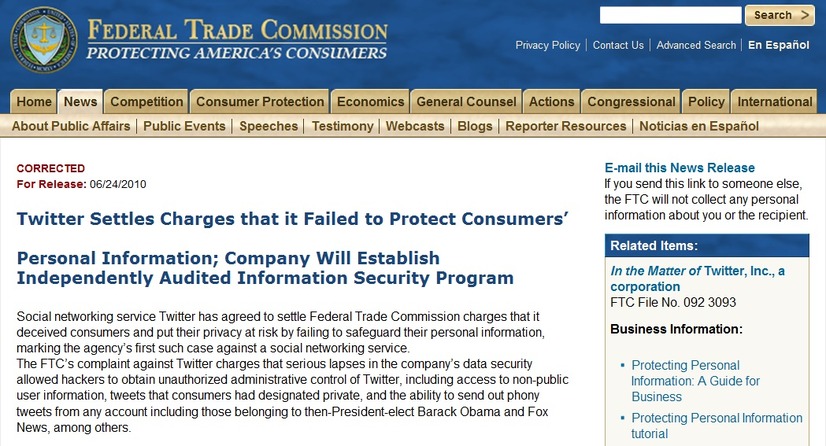Click the Search button

(x=780, y=15)
